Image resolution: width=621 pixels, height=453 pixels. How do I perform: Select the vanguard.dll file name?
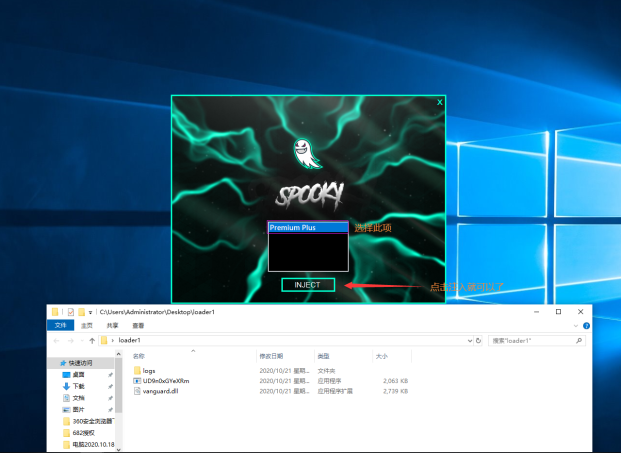tap(160, 391)
